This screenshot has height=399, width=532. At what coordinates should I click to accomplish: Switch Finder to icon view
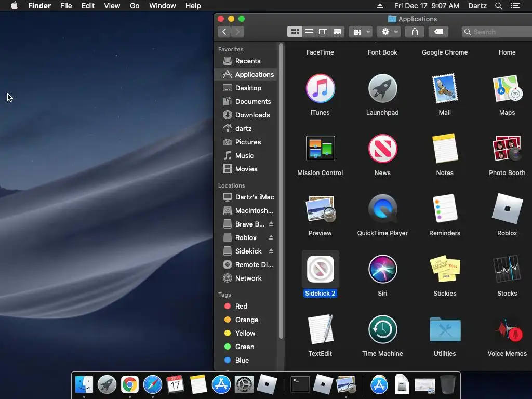[295, 32]
